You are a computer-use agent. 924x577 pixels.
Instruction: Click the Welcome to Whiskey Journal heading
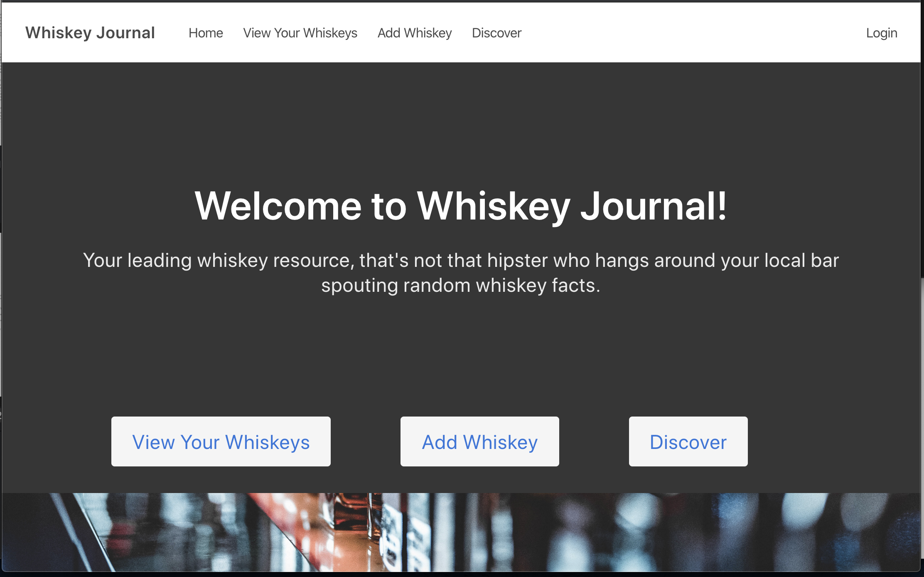click(x=461, y=206)
